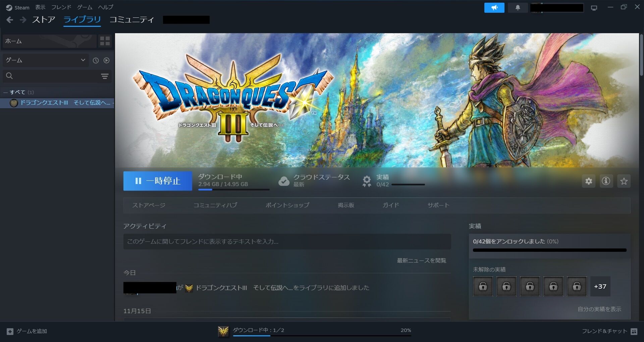Image resolution: width=644 pixels, height=342 pixels.
Task: Open the library advanced filter icon
Action: coord(105,76)
